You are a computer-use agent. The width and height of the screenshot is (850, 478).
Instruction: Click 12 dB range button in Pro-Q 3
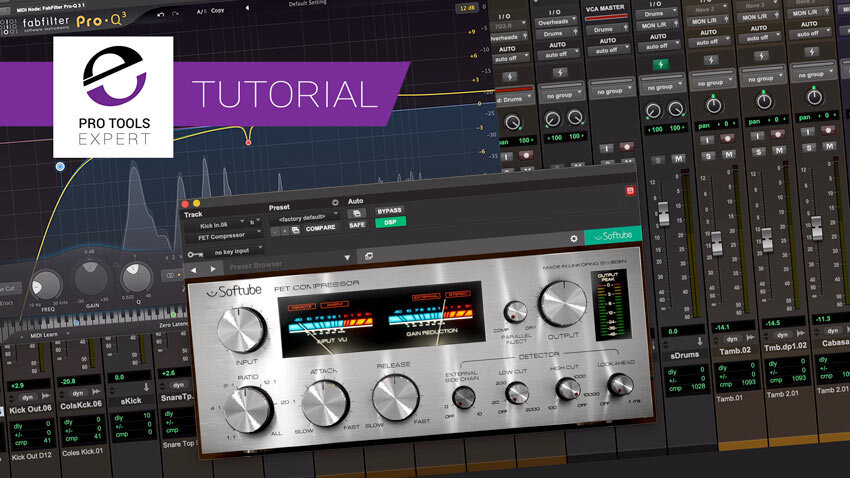click(467, 8)
